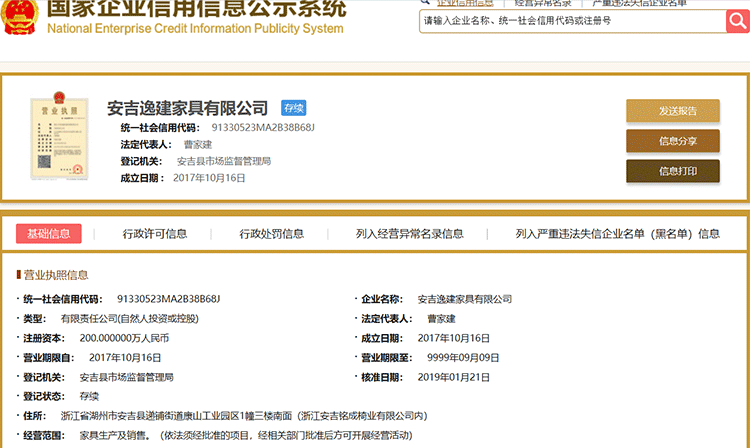Click the 发送报告 button
750x448 pixels.
(x=673, y=111)
